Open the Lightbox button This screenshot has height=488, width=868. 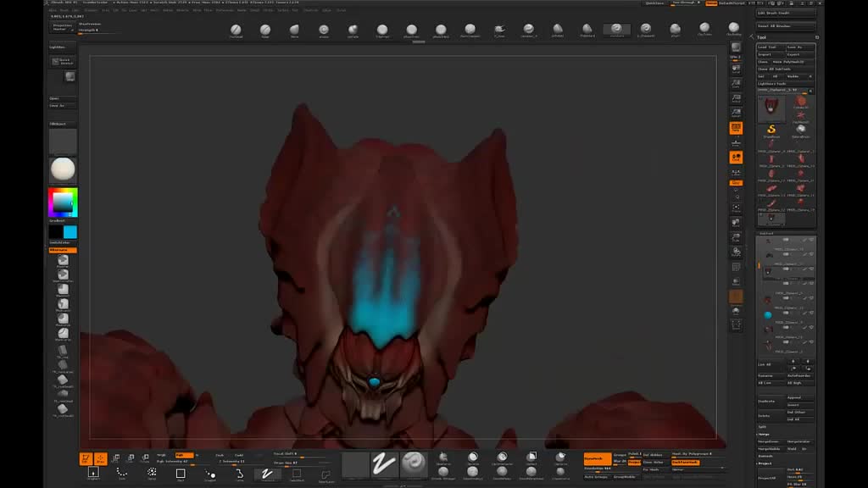[x=62, y=47]
